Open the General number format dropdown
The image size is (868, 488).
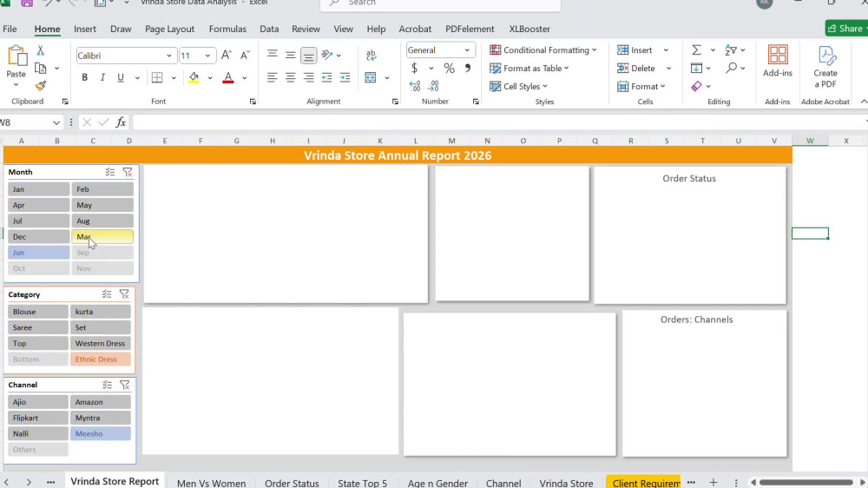467,49
